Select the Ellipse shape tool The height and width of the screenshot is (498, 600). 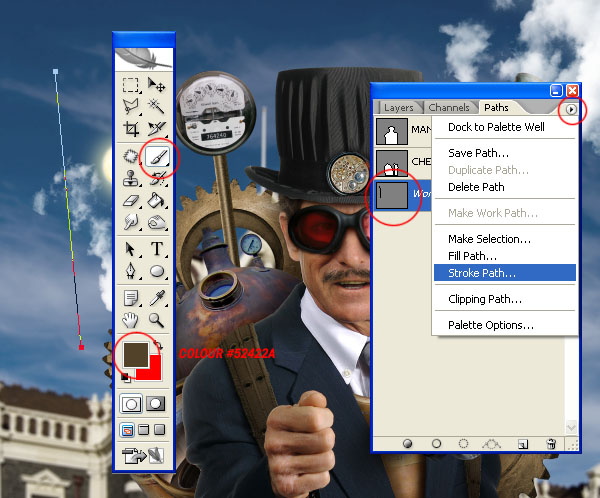[157, 271]
